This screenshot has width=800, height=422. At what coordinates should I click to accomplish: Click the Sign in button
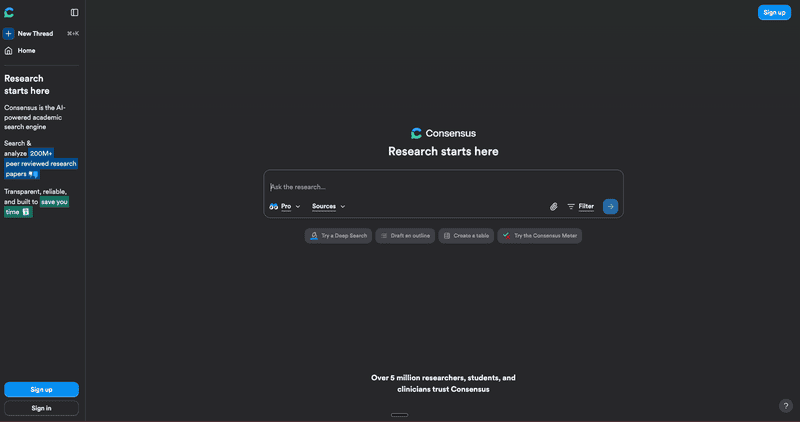pos(41,408)
